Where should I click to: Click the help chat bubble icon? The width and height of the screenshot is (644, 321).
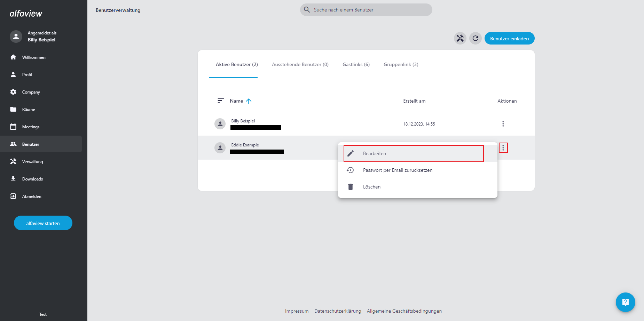tap(625, 302)
